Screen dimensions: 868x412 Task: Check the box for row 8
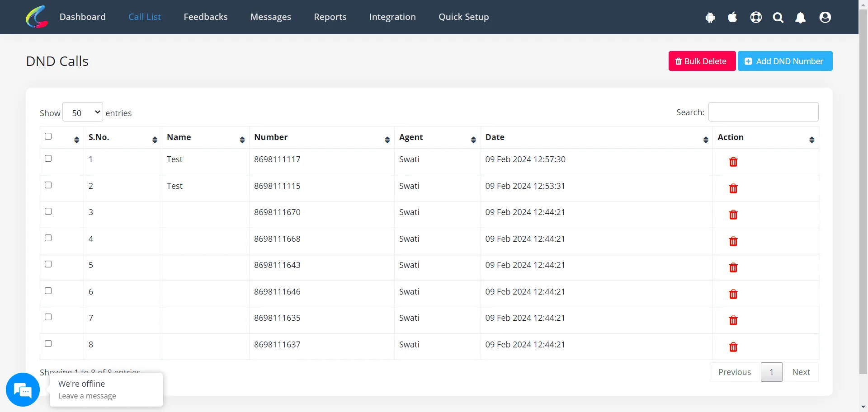[48, 344]
